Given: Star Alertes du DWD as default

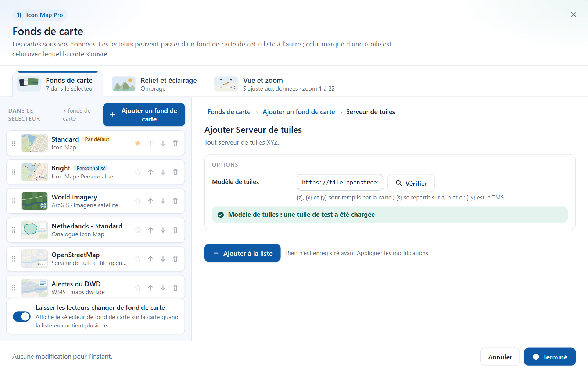Looking at the screenshot, I should point(138,288).
